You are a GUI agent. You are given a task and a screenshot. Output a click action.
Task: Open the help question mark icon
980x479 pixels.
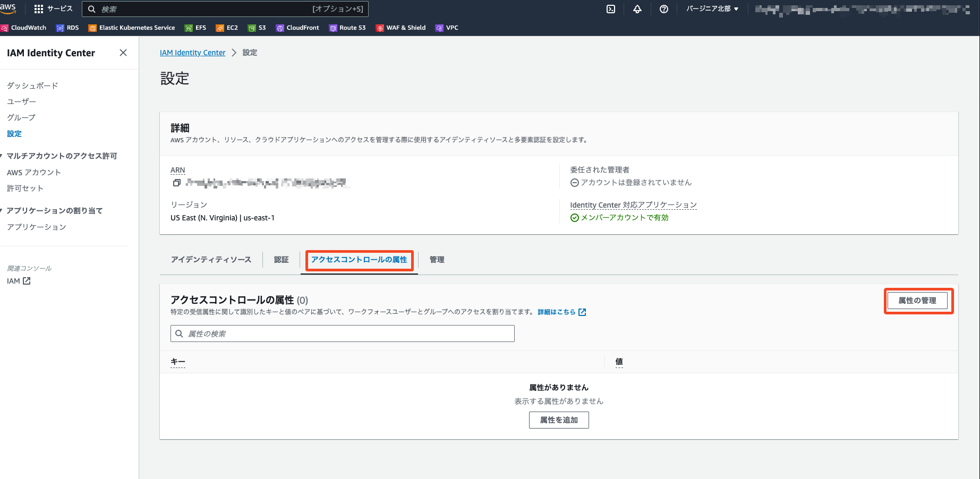[x=664, y=9]
